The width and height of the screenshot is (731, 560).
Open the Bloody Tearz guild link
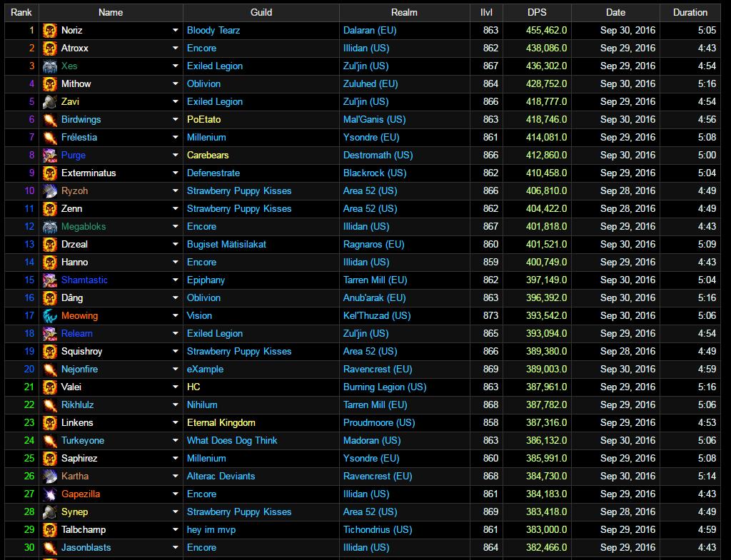pos(213,30)
